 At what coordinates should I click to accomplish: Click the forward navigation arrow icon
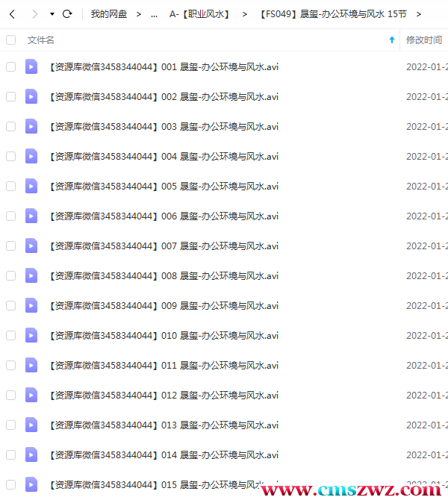[x=34, y=14]
